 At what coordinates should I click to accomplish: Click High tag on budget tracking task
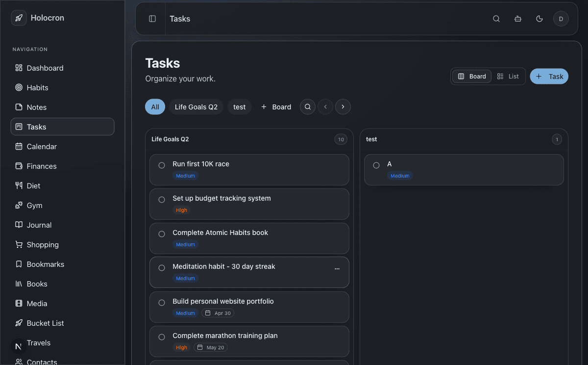click(181, 210)
